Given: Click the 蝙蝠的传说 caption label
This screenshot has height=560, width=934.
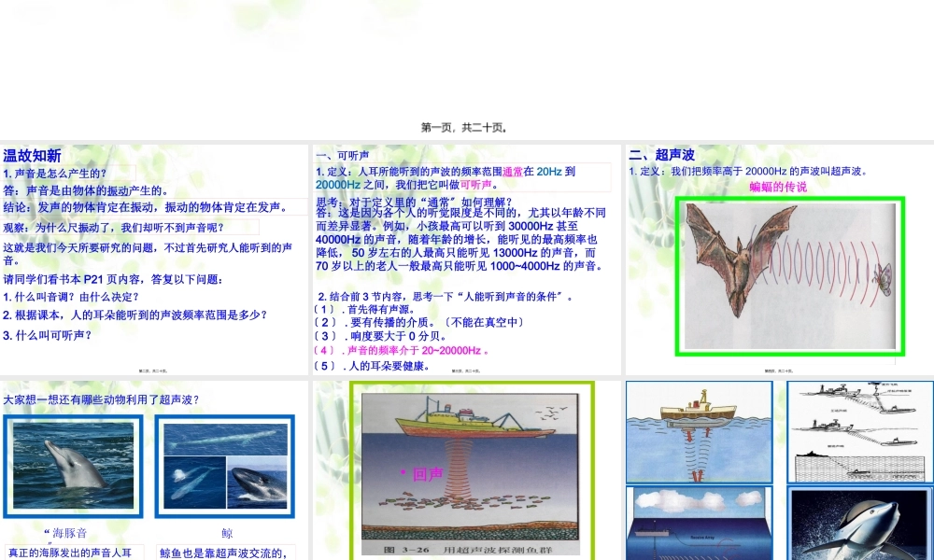Looking at the screenshot, I should click(778, 186).
